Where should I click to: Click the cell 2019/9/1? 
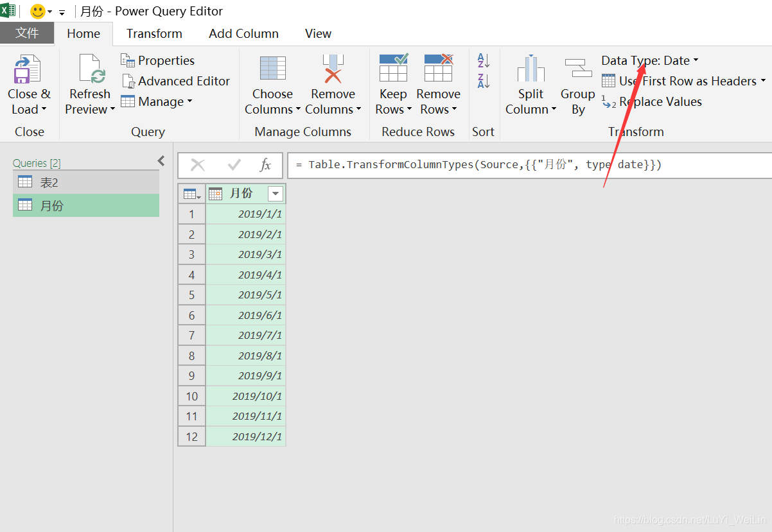(246, 375)
